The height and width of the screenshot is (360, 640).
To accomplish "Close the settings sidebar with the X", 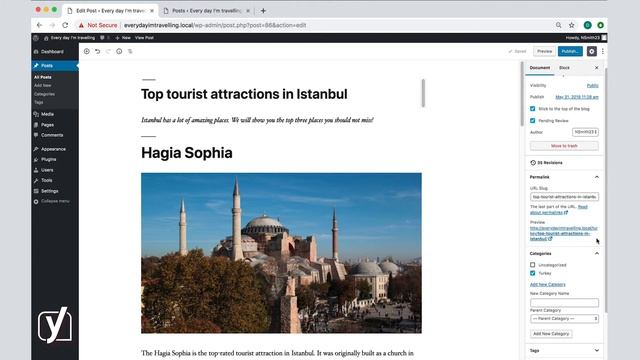I will pos(596,68).
